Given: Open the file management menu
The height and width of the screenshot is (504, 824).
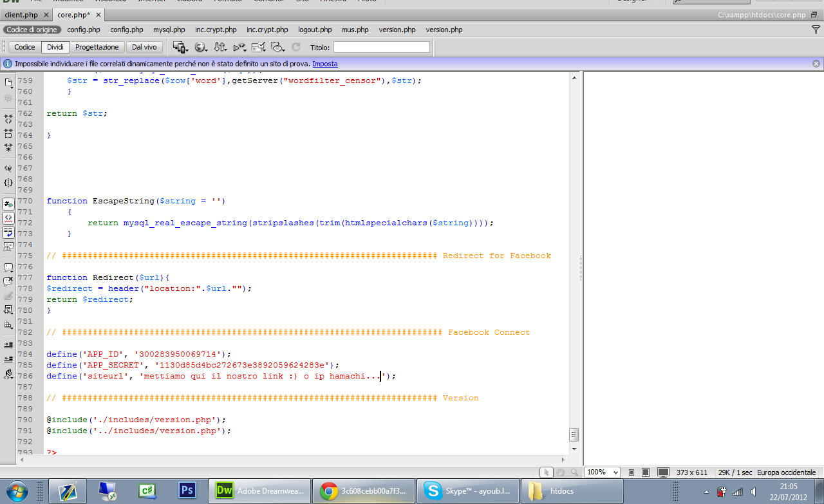Looking at the screenshot, I should pos(220,47).
